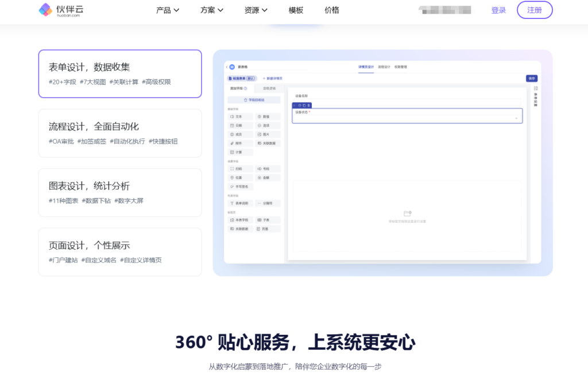Add a 日期 field to the form
Screen dimensions: 588x387
[240, 126]
